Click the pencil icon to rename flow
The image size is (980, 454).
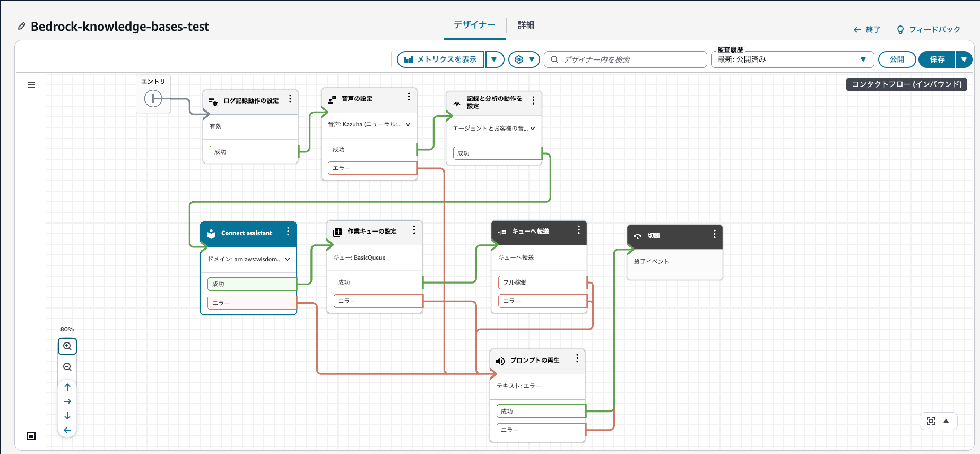(x=22, y=26)
